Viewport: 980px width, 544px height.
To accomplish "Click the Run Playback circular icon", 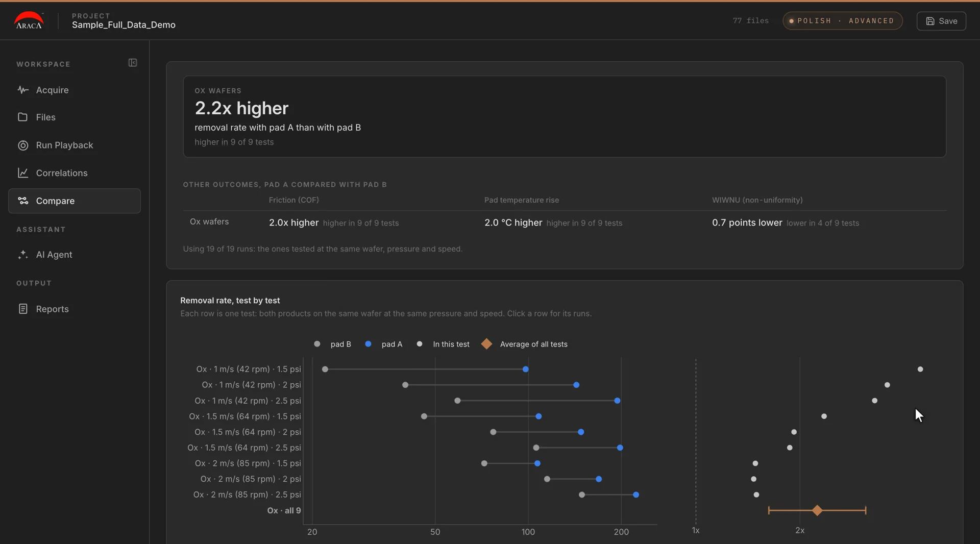I will 23,145.
